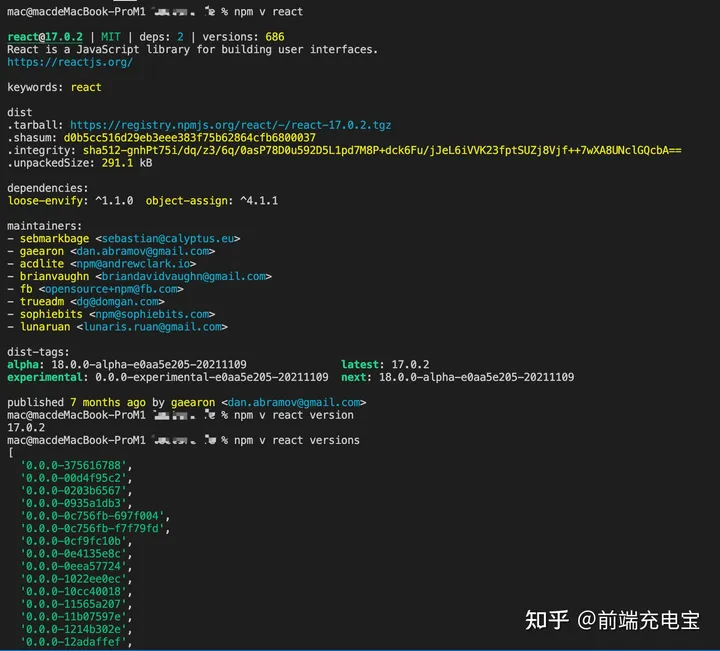Click the react@17.0.2 package heading

pos(45,37)
